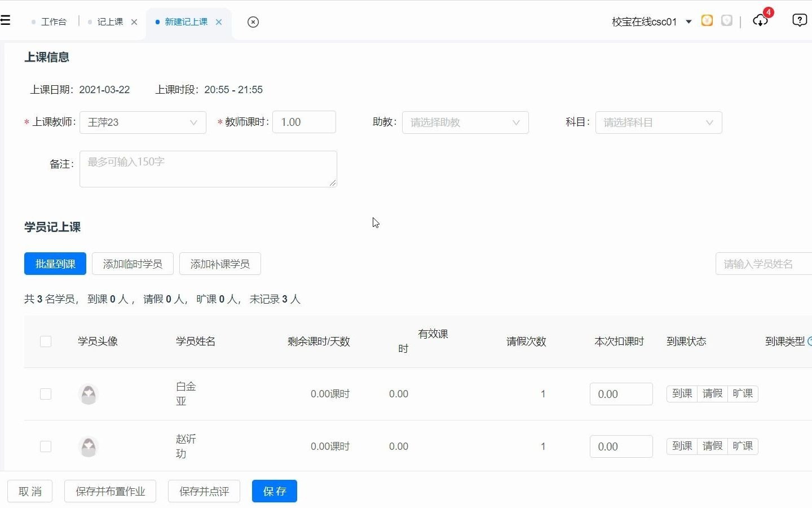Click the student name 白金亚
Image resolution: width=812 pixels, height=508 pixels.
[186, 394]
